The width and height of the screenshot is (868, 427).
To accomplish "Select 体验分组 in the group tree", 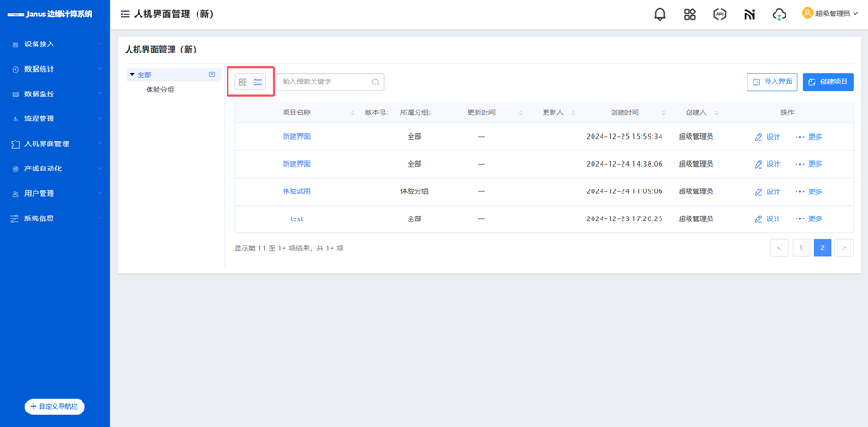I will pos(160,90).
